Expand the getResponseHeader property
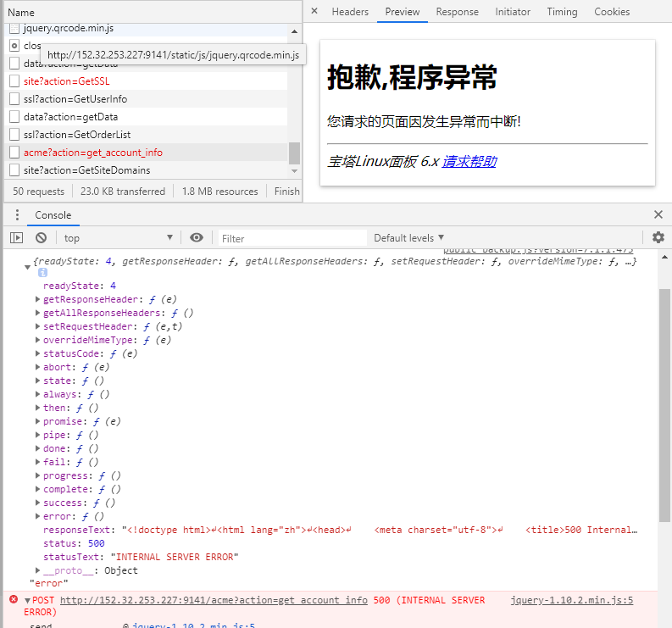This screenshot has height=628, width=672. point(38,299)
